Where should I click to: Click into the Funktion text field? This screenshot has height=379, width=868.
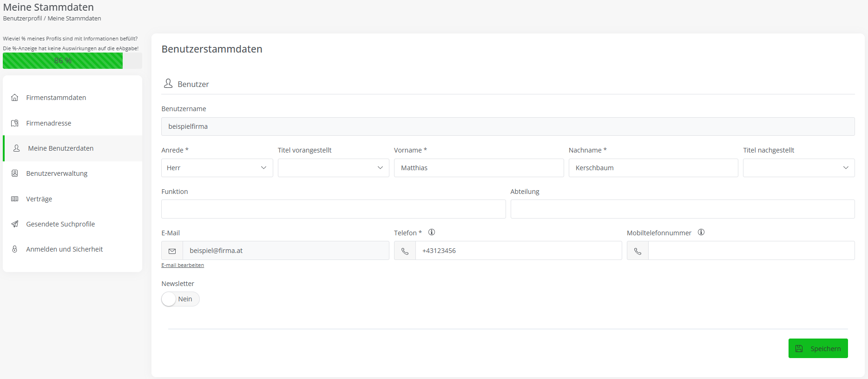pos(333,209)
